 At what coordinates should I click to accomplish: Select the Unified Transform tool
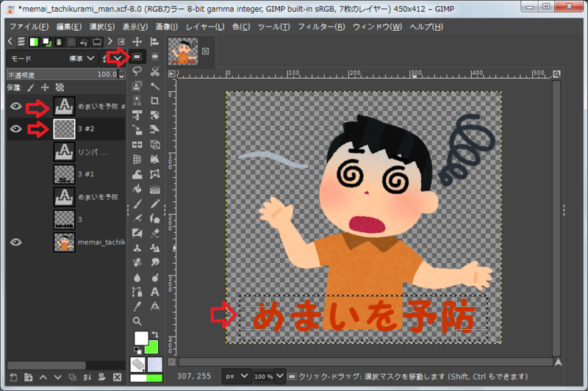137,115
